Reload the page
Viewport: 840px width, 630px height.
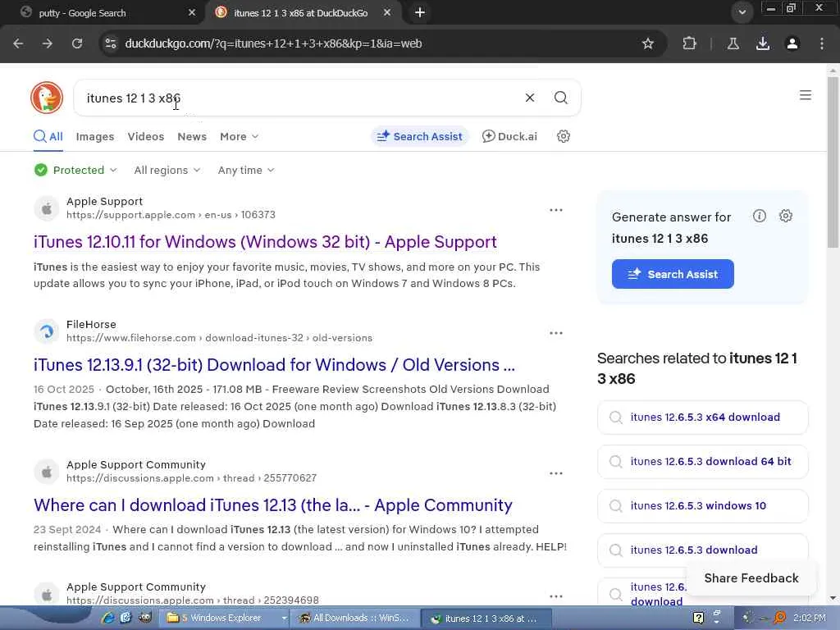pyautogui.click(x=77, y=43)
